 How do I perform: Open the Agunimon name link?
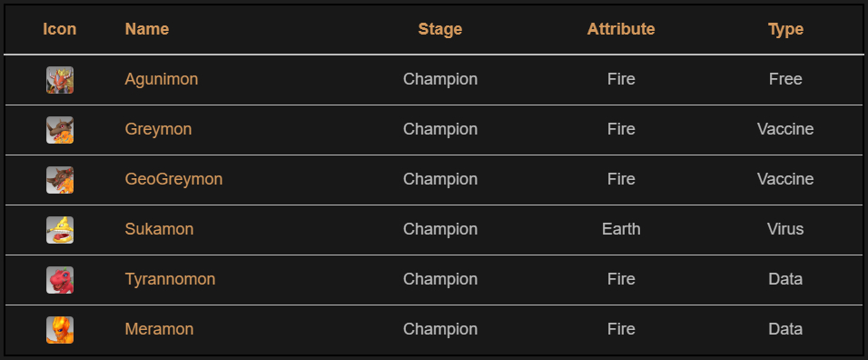(161, 79)
